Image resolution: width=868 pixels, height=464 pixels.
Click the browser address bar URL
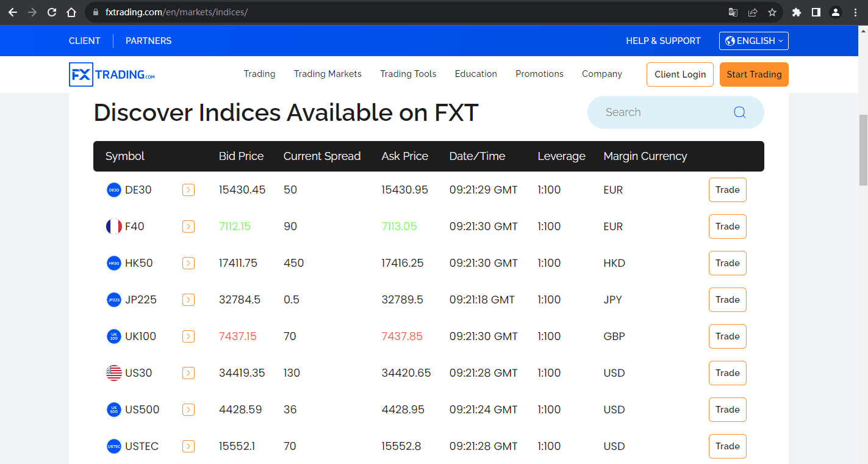pyautogui.click(x=176, y=12)
